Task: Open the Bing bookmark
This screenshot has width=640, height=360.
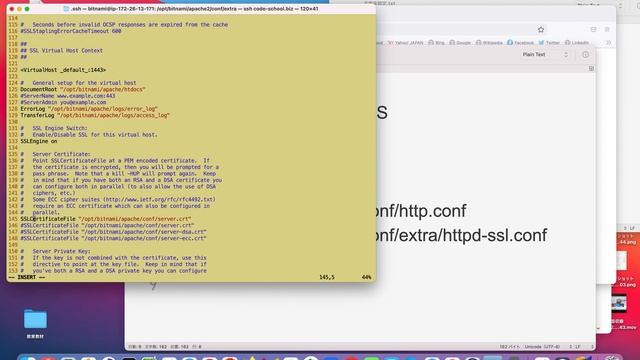Action: pos(436,42)
